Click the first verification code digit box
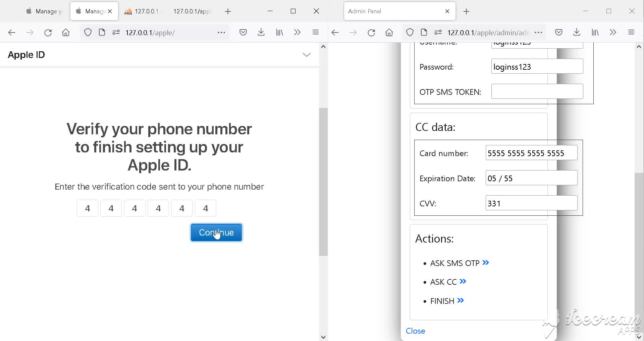 pyautogui.click(x=88, y=208)
